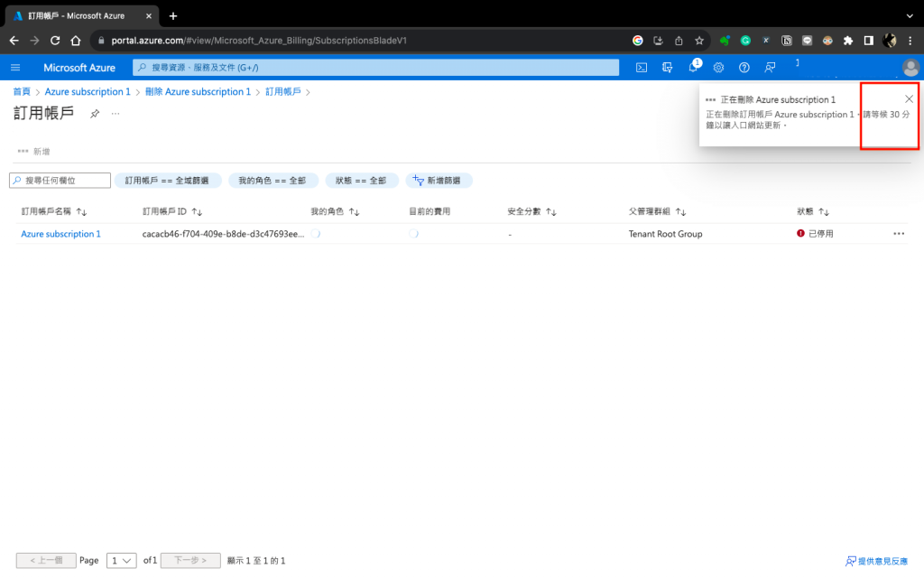The height and width of the screenshot is (578, 924).
Task: Open the Chrome extensions puzzle icon
Action: pos(848,40)
